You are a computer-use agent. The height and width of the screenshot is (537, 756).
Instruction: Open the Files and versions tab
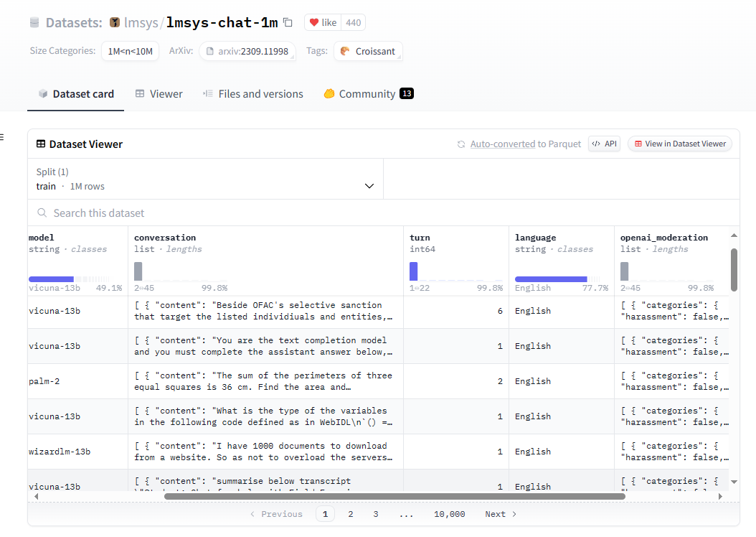(253, 93)
